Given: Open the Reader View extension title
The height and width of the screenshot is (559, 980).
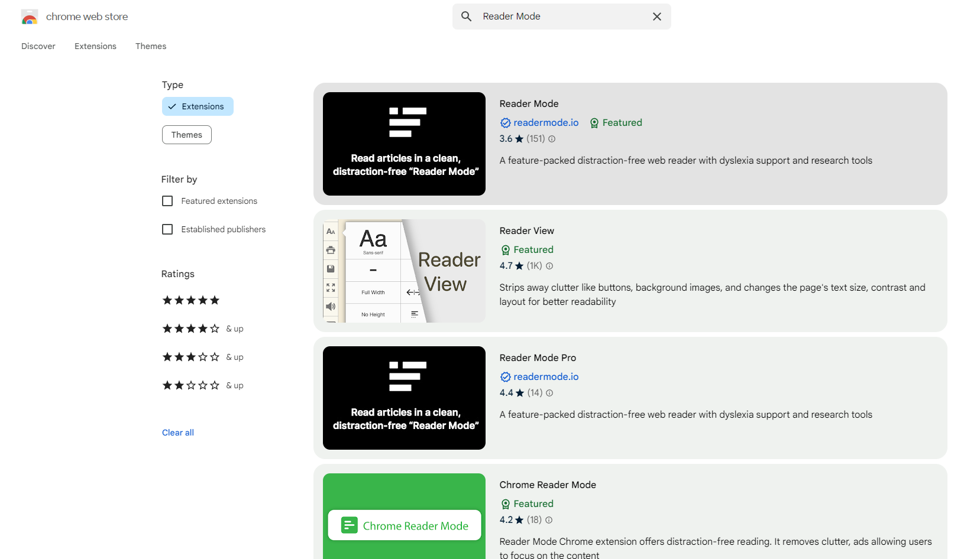Looking at the screenshot, I should click(x=527, y=230).
